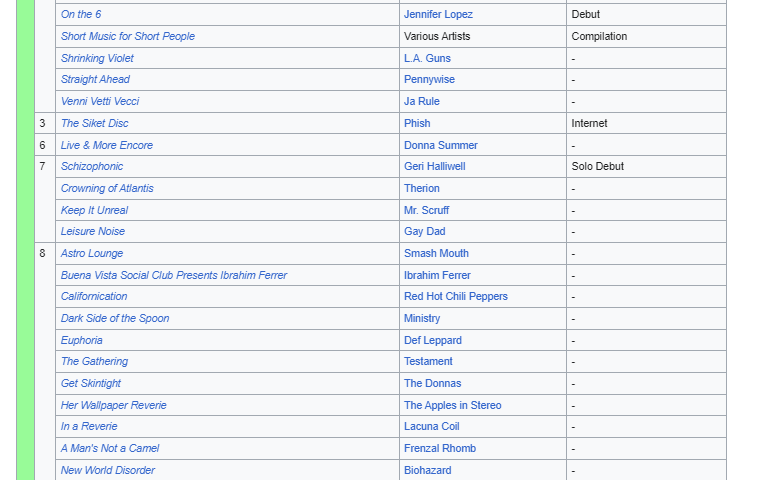Click the 'Venni Vetti Vecci' album link
This screenshot has height=480, width=774.
point(100,102)
